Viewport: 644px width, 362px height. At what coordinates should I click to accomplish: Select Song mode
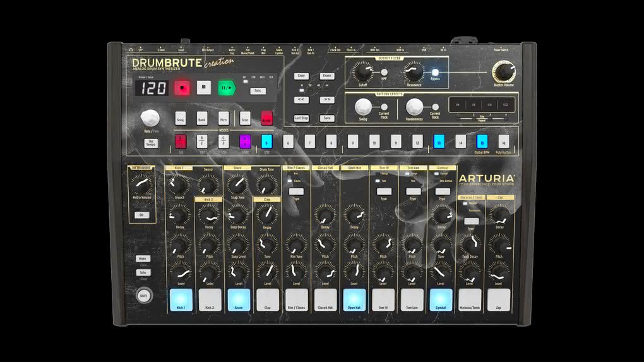point(181,119)
